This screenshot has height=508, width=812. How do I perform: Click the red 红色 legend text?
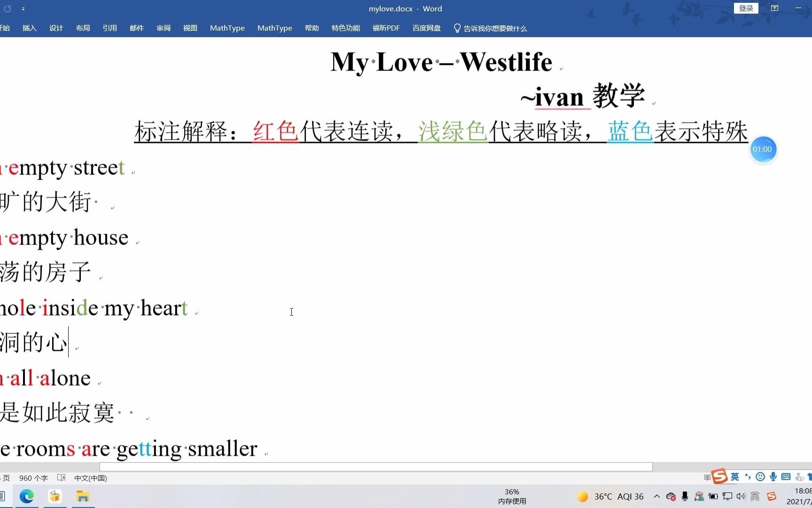275,131
